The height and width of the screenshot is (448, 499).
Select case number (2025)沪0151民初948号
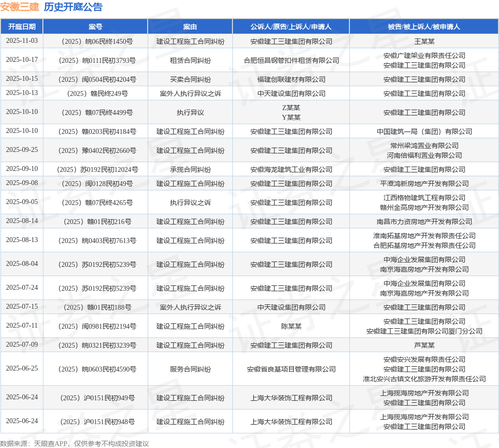[x=97, y=422]
